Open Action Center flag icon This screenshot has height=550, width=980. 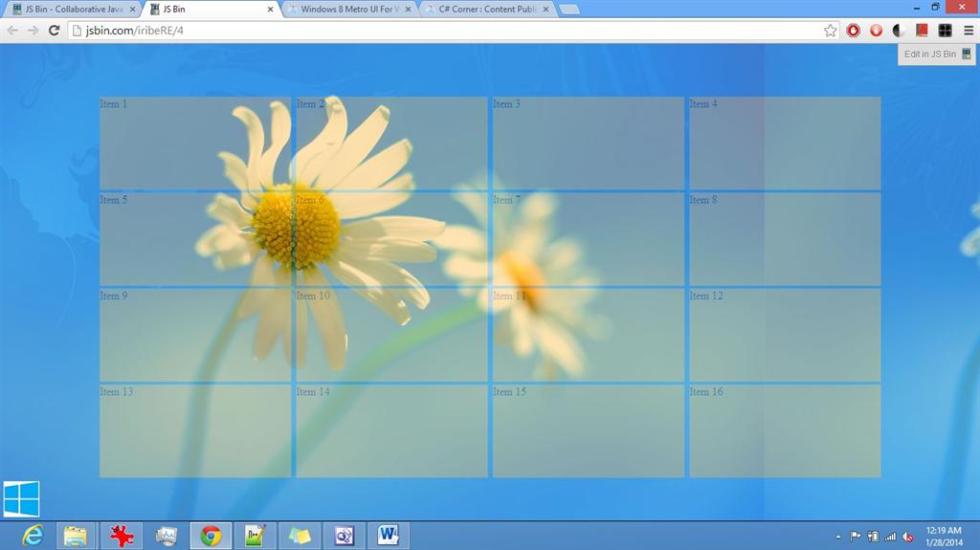[x=856, y=537]
